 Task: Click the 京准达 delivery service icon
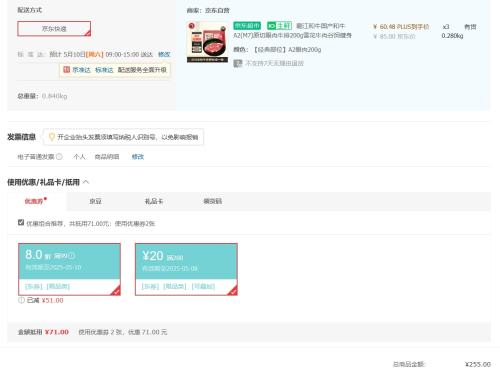pos(67,70)
